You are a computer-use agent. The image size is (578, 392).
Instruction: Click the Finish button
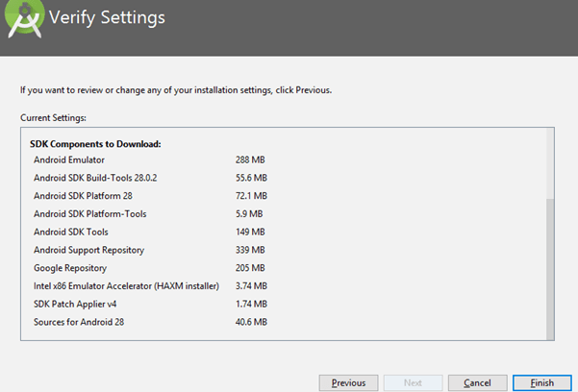click(x=541, y=383)
